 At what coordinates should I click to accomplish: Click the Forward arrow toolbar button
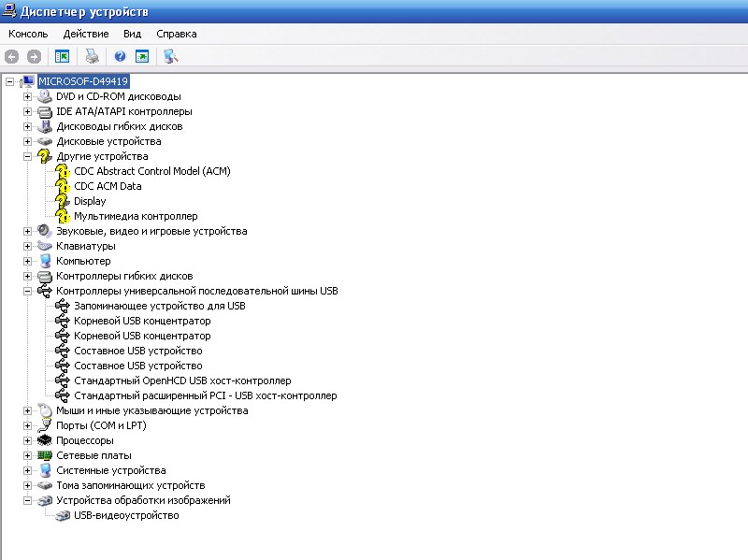pos(34,57)
